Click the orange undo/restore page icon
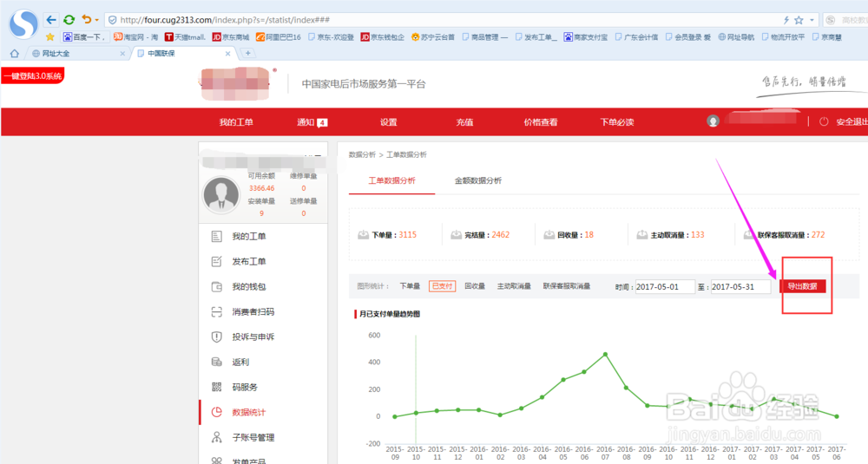This screenshot has width=868, height=464. click(x=86, y=19)
